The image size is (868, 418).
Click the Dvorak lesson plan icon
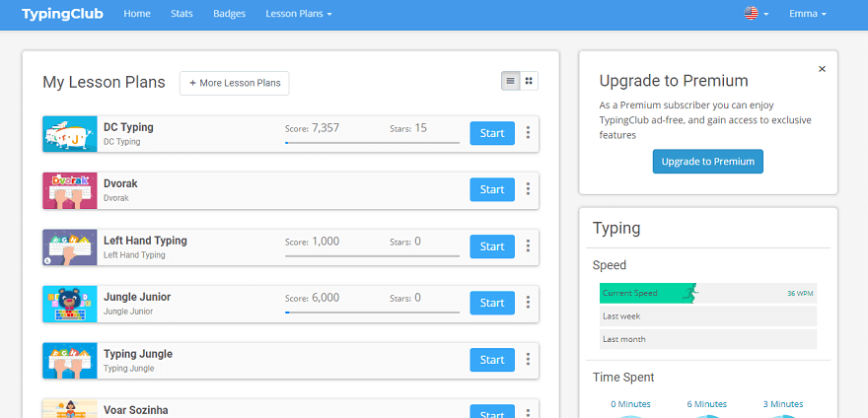coord(69,190)
